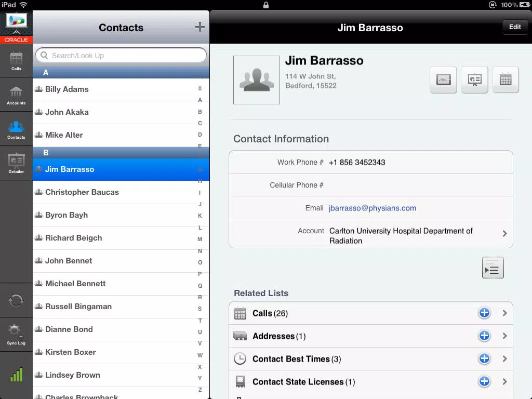Tap Carlton University Hospital account text

pyautogui.click(x=401, y=236)
